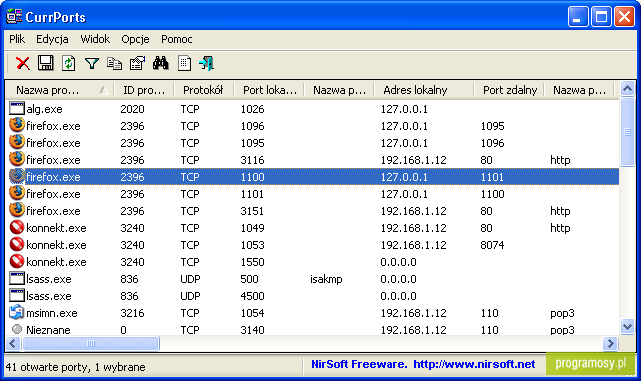Open the funnel filter toolbar icon
Image resolution: width=641 pixels, height=381 pixels.
coord(92,63)
